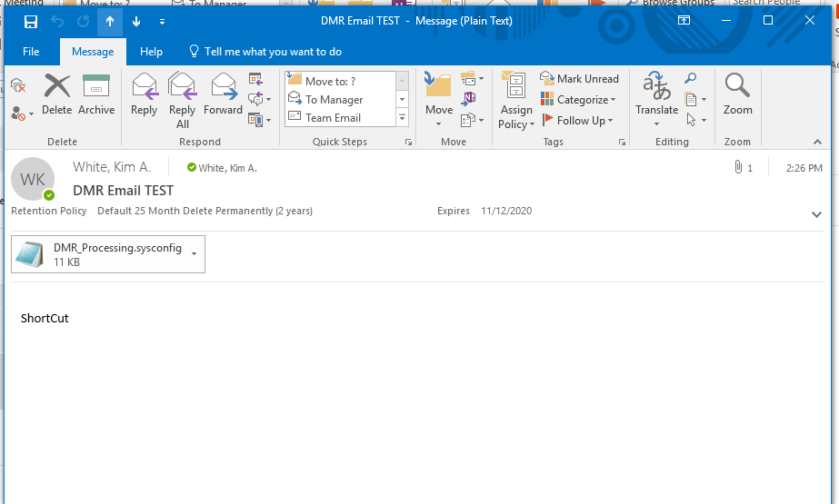The image size is (839, 504).
Task: Open the Tags dialog launcher
Action: (622, 143)
